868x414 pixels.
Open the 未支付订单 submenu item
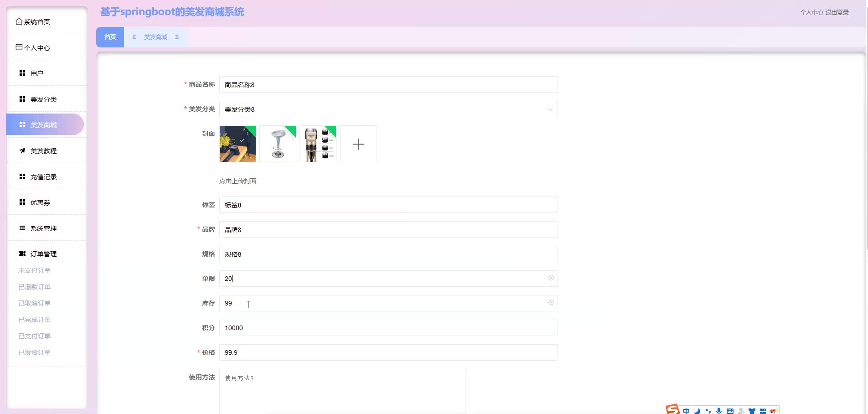(35, 270)
